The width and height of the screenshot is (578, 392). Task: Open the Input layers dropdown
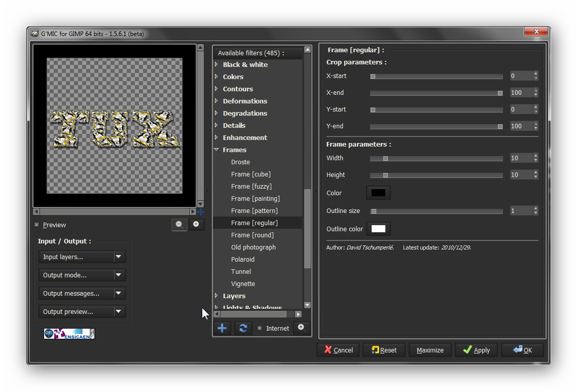(x=82, y=257)
